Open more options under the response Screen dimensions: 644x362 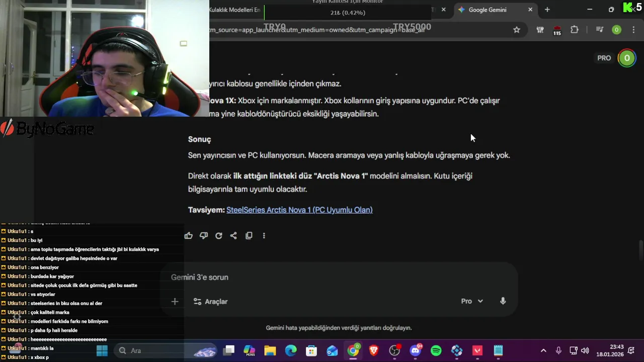[x=264, y=235]
